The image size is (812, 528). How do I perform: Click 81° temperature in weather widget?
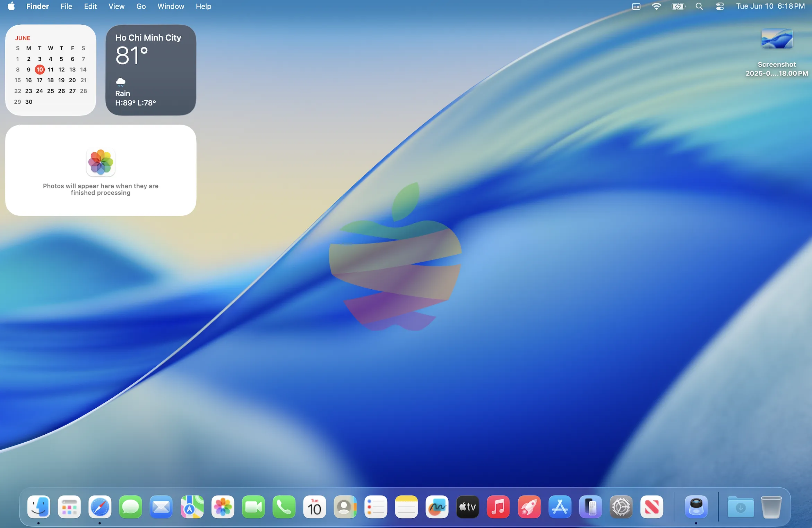[131, 56]
